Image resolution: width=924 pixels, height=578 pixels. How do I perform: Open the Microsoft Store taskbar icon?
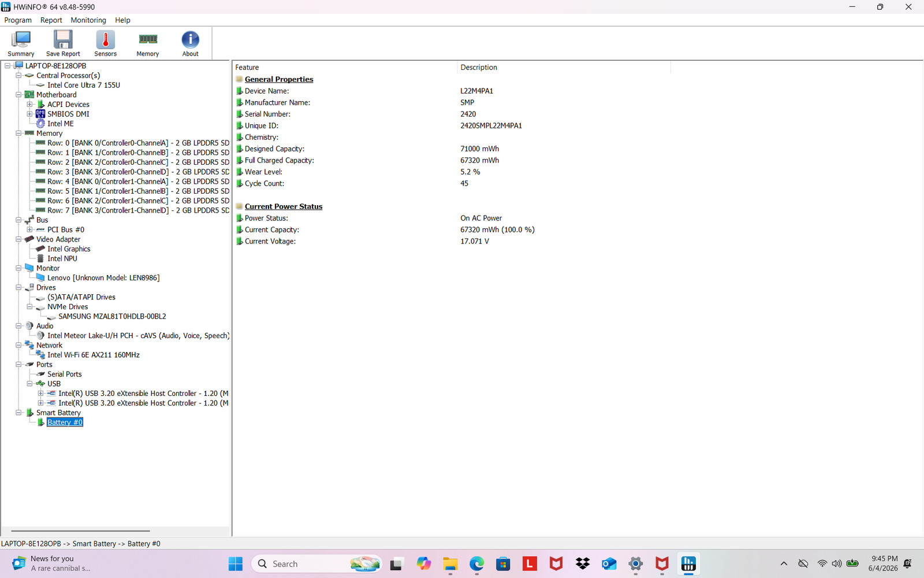503,564
